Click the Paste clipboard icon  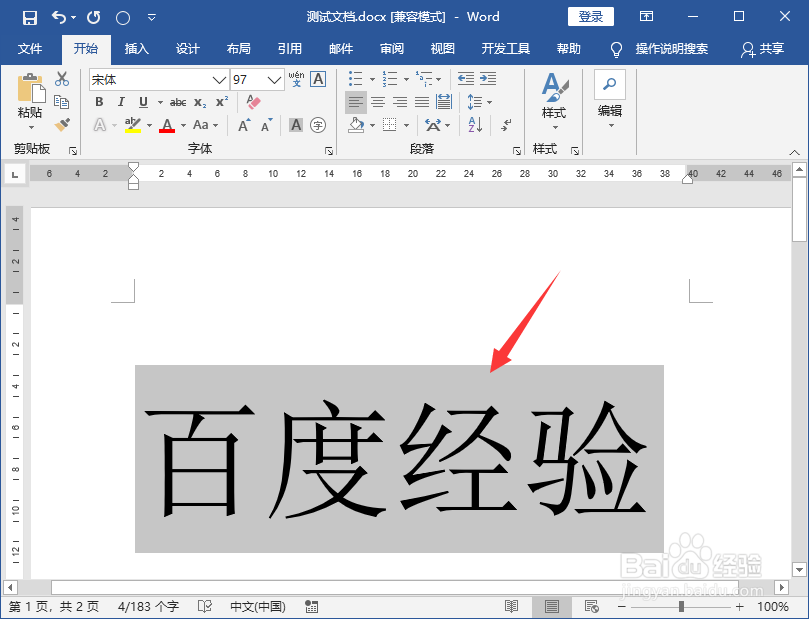(x=30, y=88)
